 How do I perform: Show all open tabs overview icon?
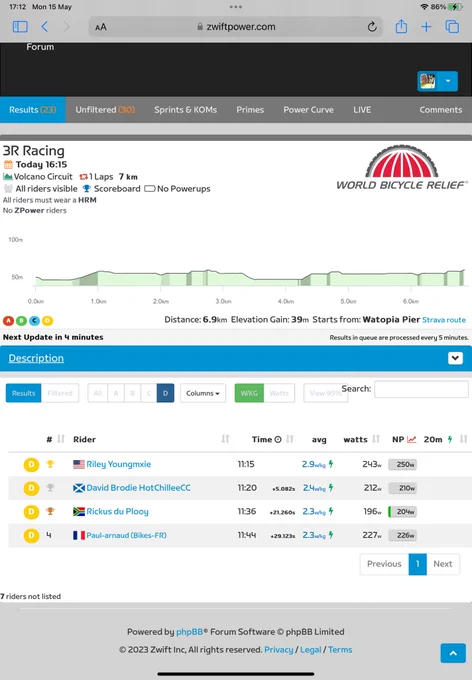click(452, 27)
